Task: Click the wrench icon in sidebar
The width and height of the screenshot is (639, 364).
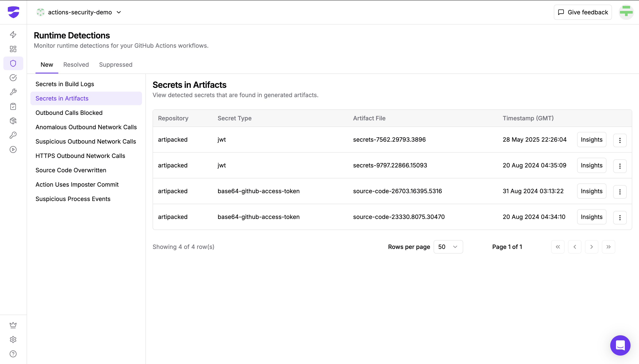Action: pos(13,92)
